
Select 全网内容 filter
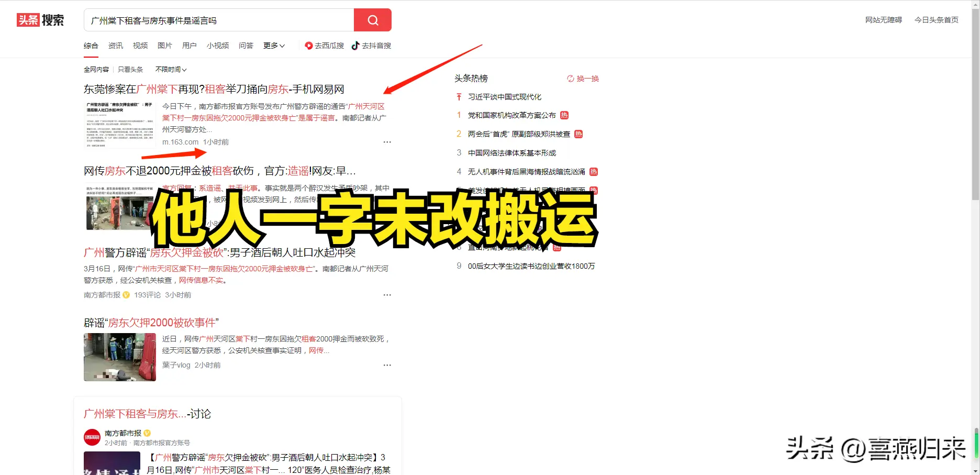(x=96, y=69)
